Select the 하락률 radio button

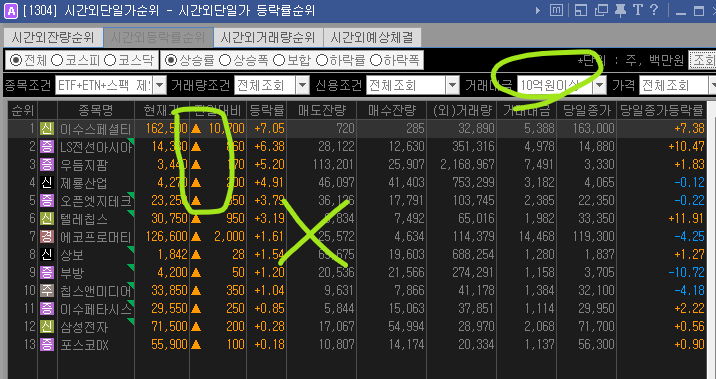coord(322,60)
